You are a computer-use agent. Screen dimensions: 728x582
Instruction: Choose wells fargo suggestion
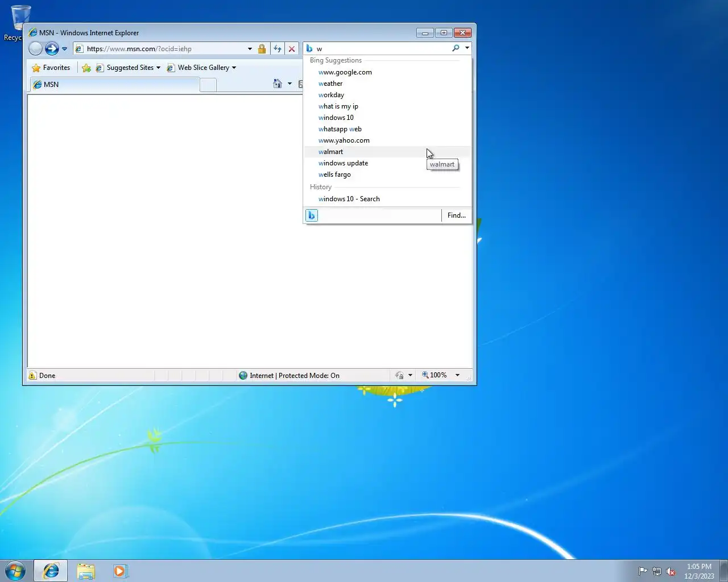(x=387, y=174)
